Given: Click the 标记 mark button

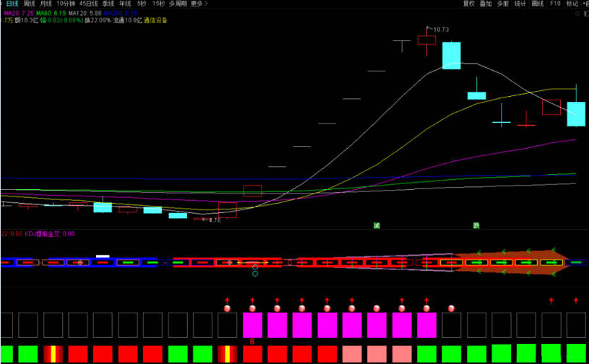Looking at the screenshot, I should [572, 4].
